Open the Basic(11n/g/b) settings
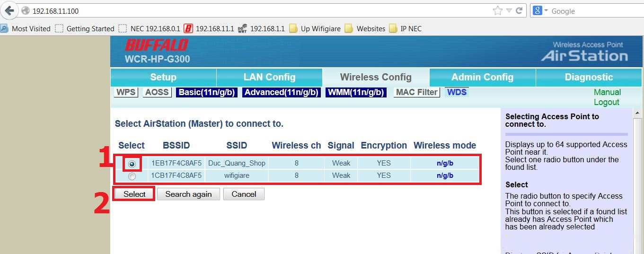Image resolution: width=644 pixels, height=254 pixels. (x=206, y=92)
